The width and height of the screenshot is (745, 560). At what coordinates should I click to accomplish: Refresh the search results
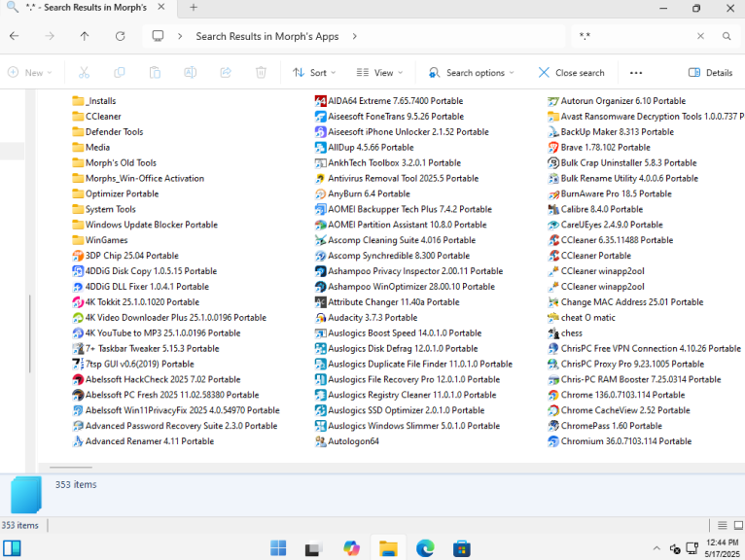pos(121,36)
